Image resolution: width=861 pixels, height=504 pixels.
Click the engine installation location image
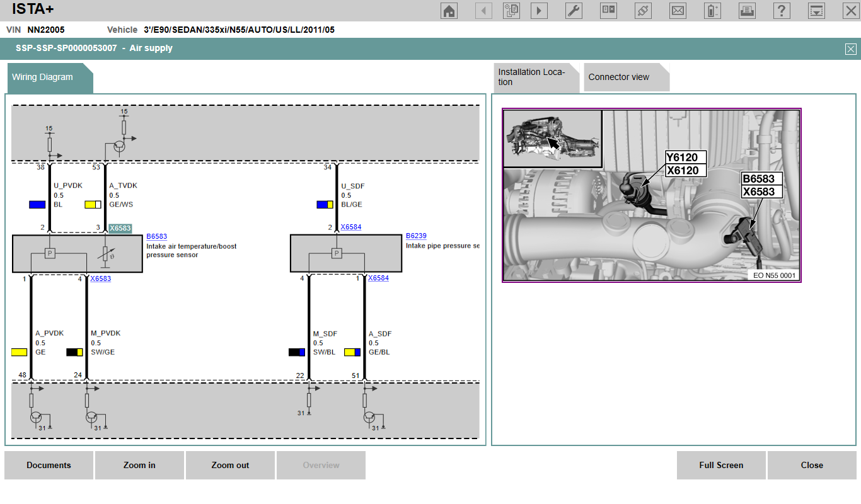pyautogui.click(x=651, y=195)
